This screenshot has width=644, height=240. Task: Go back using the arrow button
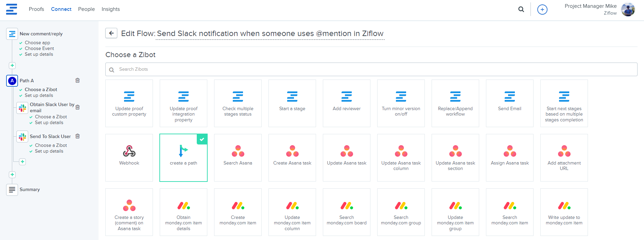point(111,33)
